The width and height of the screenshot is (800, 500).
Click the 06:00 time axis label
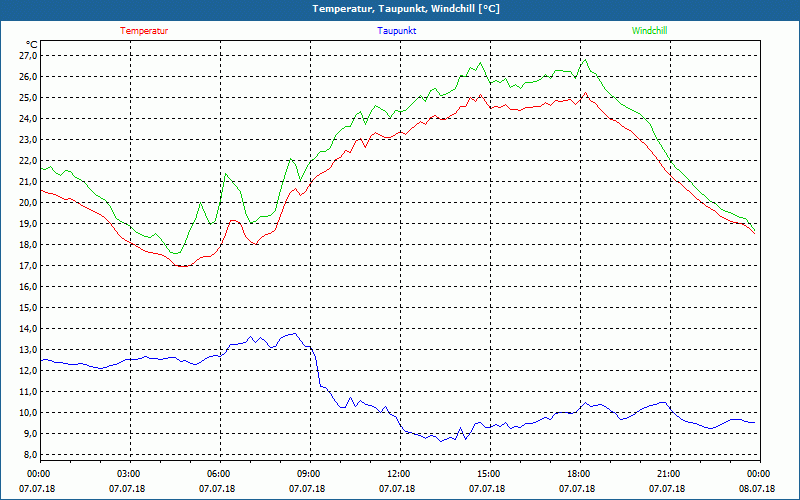tap(220, 474)
